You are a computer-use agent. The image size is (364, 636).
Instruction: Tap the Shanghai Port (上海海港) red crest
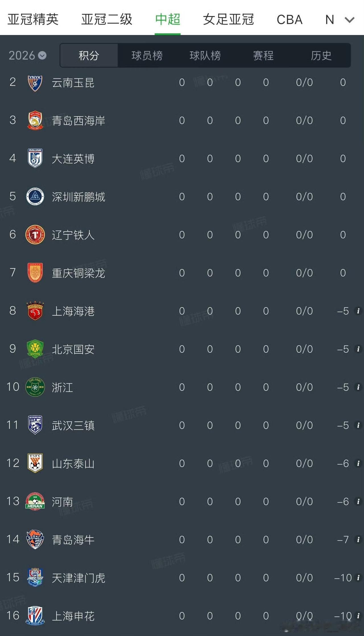click(x=35, y=311)
